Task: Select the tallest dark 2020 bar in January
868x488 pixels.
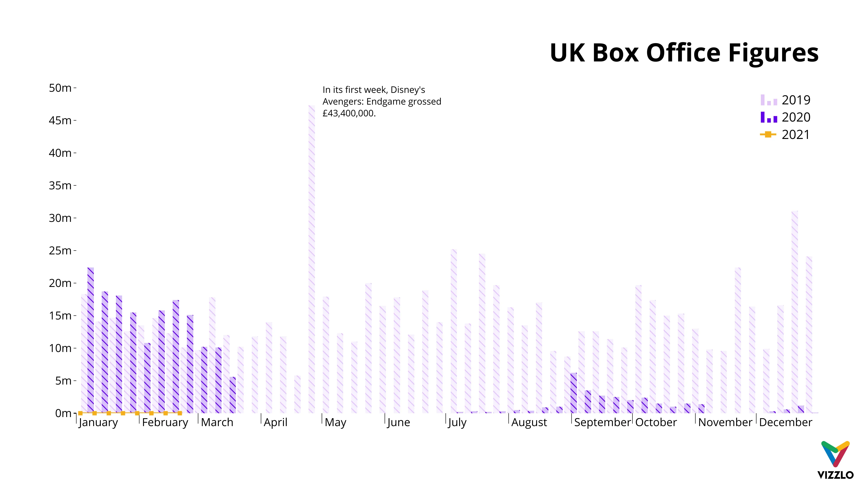Action: coord(91,340)
